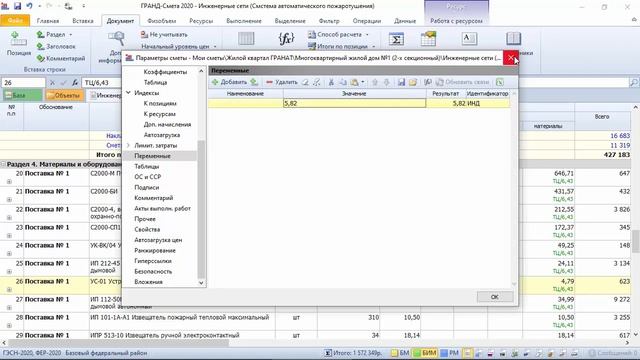Click the save diskette icon in dialog toolbar
Image resolution: width=640 pixels, height=360 pixels.
[402, 82]
